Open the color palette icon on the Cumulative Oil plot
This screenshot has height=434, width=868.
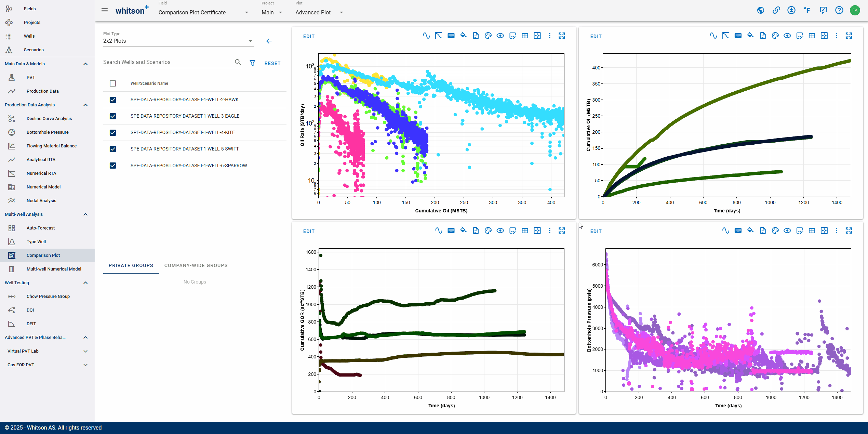click(775, 36)
